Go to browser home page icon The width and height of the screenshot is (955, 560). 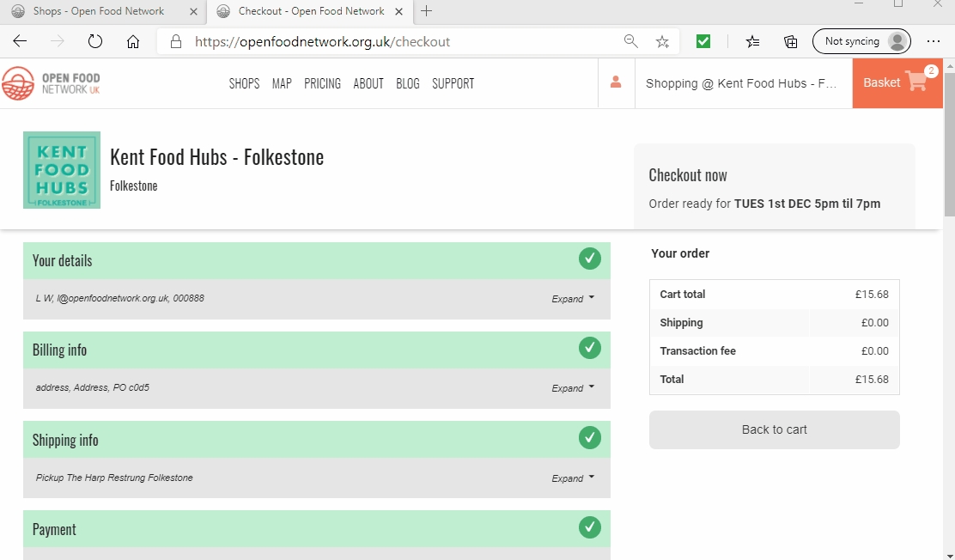(133, 41)
